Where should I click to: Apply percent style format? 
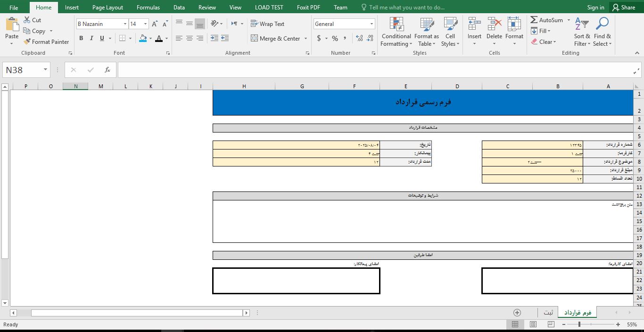coord(335,38)
